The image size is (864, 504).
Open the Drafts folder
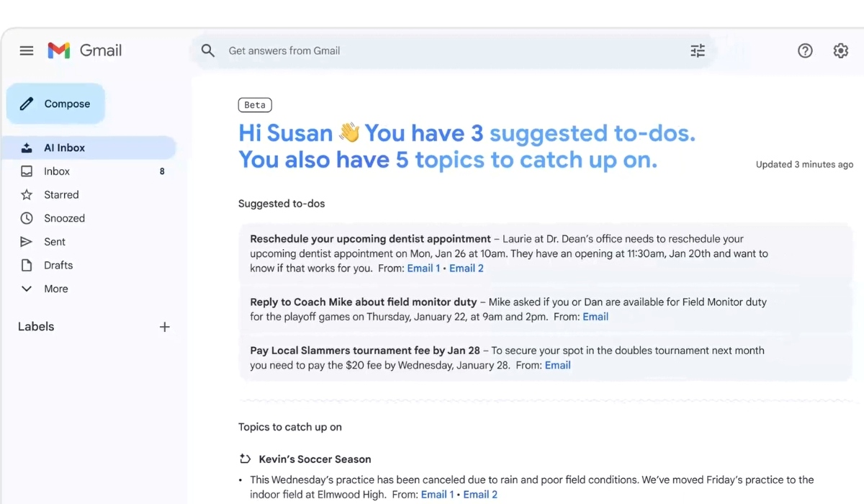click(x=58, y=265)
